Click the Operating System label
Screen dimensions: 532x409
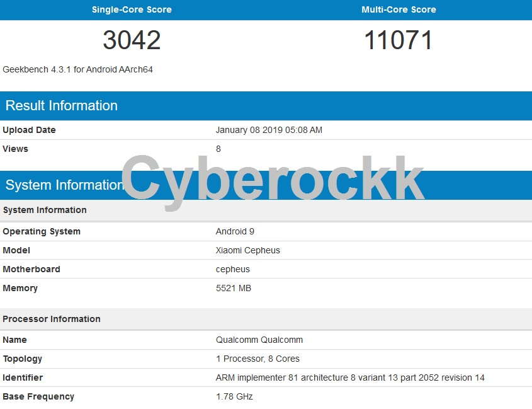coord(42,231)
